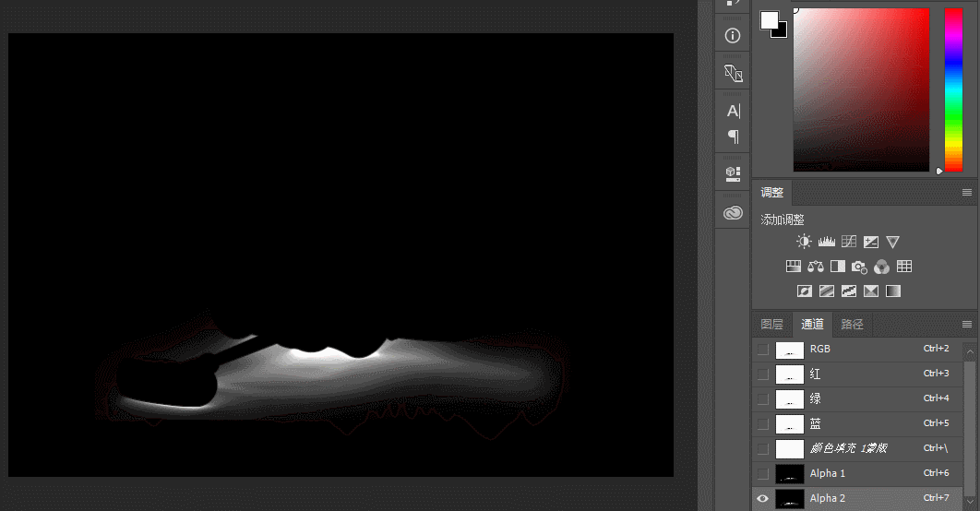Click the Alpha 2 channel thumbnail
Viewport: 980px width, 511px height.
789,499
